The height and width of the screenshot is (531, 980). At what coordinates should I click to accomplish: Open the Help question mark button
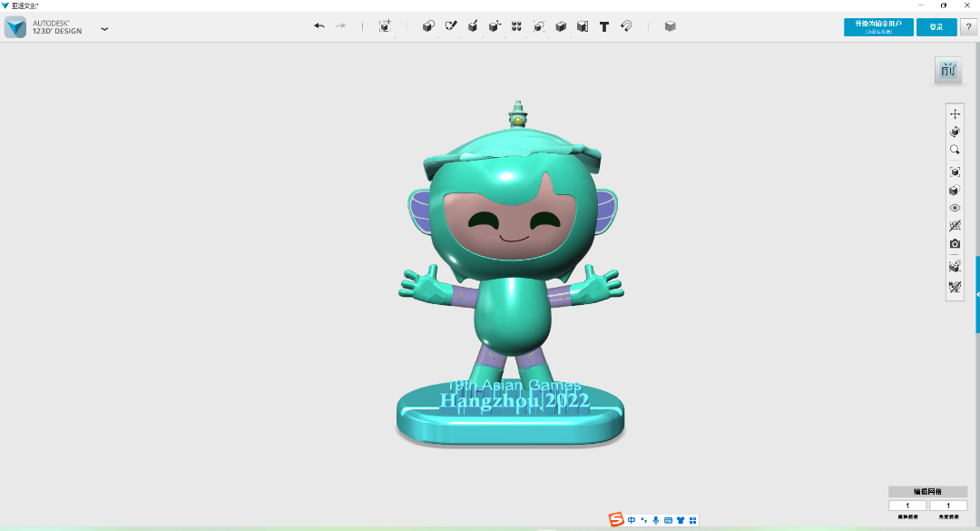968,27
